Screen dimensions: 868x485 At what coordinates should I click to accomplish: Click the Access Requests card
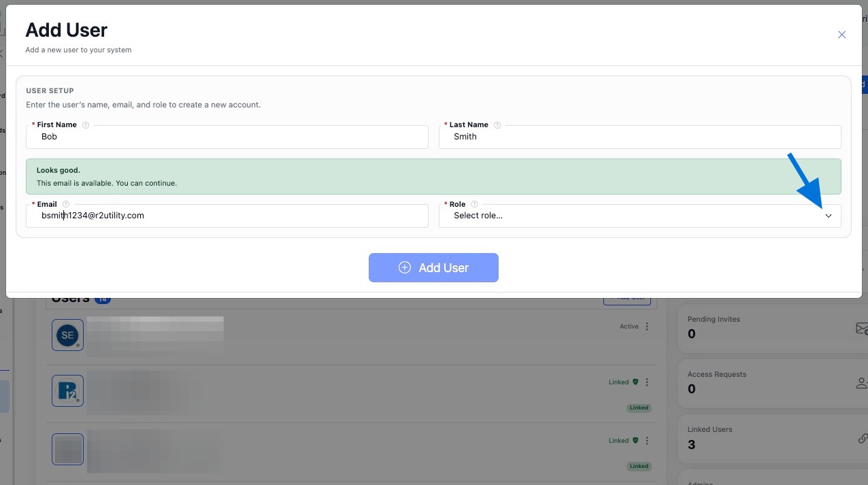pyautogui.click(x=773, y=384)
